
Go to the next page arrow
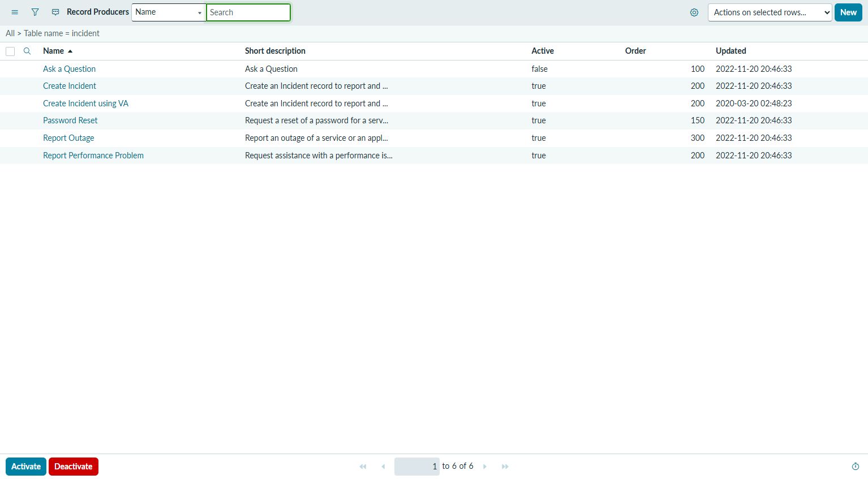pos(485,467)
